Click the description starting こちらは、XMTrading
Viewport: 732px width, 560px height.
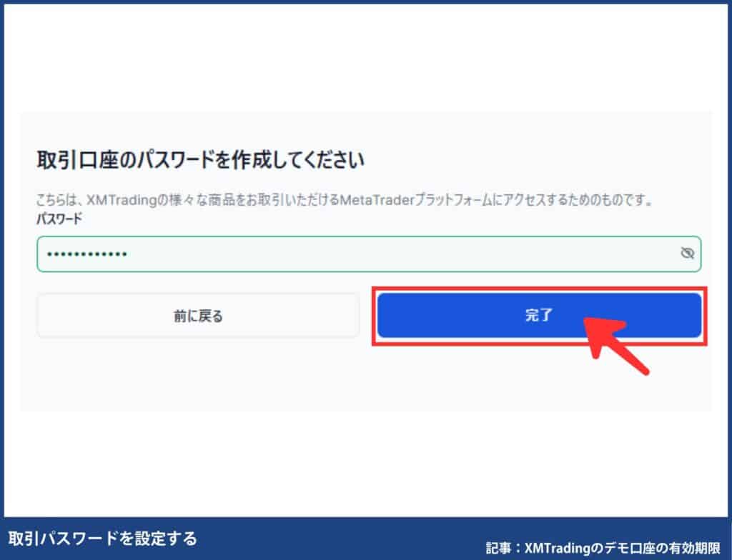[345, 200]
